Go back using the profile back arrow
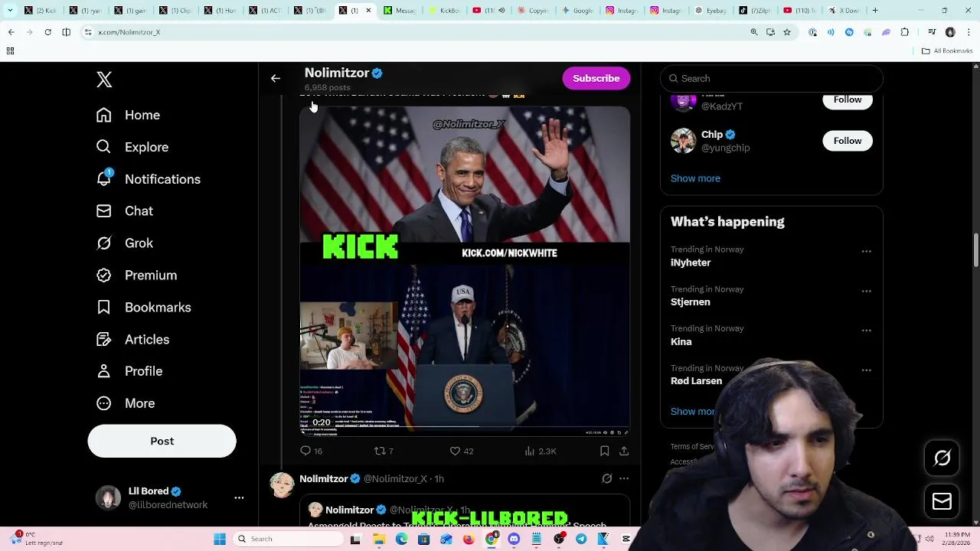The height and width of the screenshot is (551, 980). click(276, 78)
